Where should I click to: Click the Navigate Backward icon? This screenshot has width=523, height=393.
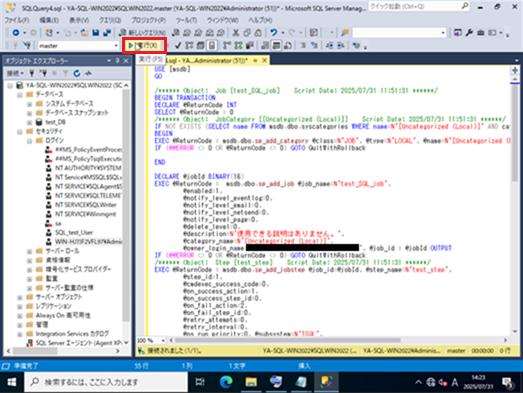point(16,33)
